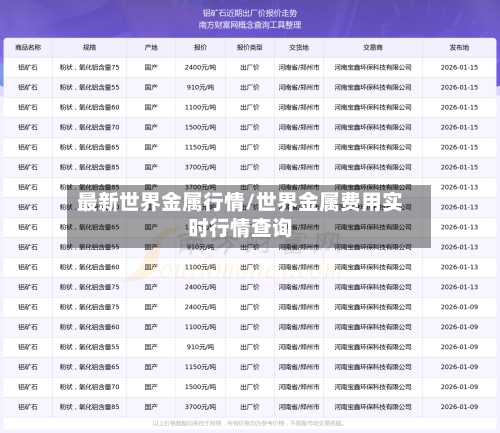Click "粉状，氧化铝含量55" in the 2026-01-13 row
The height and width of the screenshot is (433, 500).
pos(89,247)
